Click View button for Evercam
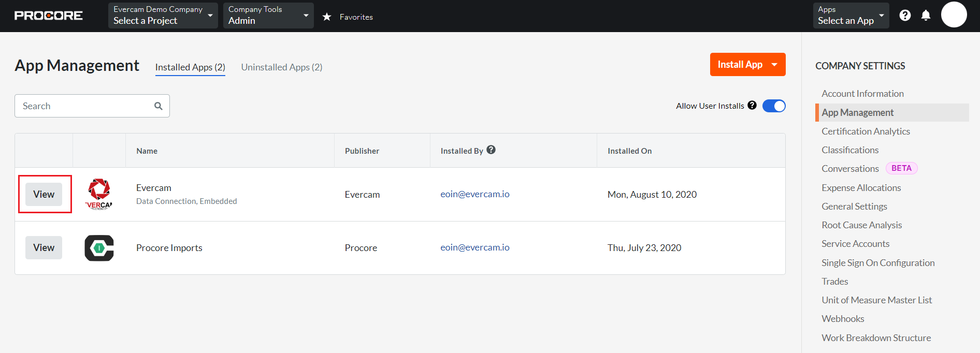The image size is (980, 353). point(44,194)
